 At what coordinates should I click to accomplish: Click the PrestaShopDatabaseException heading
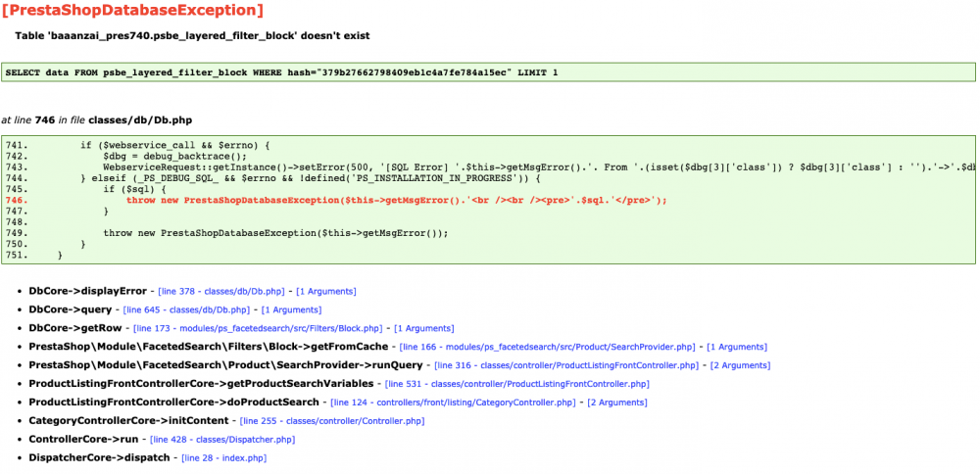click(132, 10)
